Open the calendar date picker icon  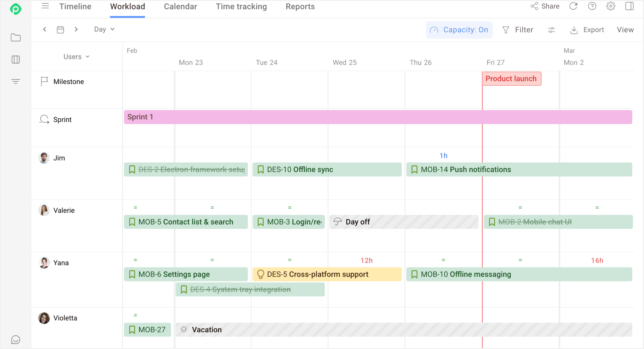coord(60,29)
